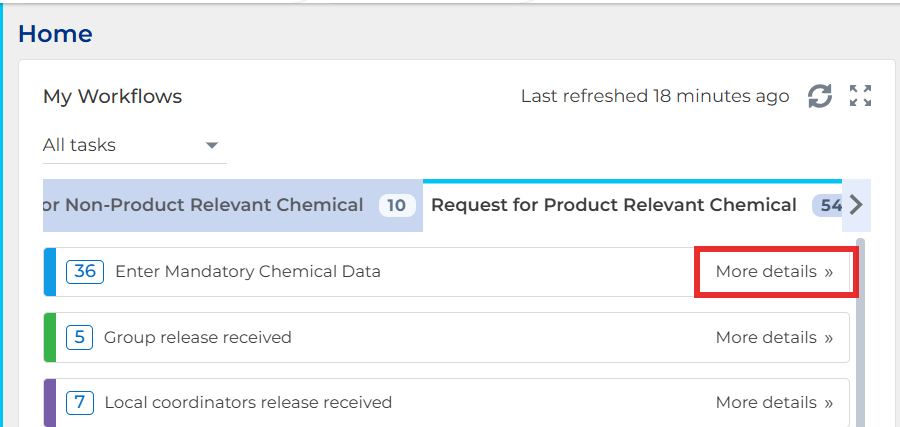
Task: Switch to Non-Product Relevant Chemical tab
Action: point(233,205)
